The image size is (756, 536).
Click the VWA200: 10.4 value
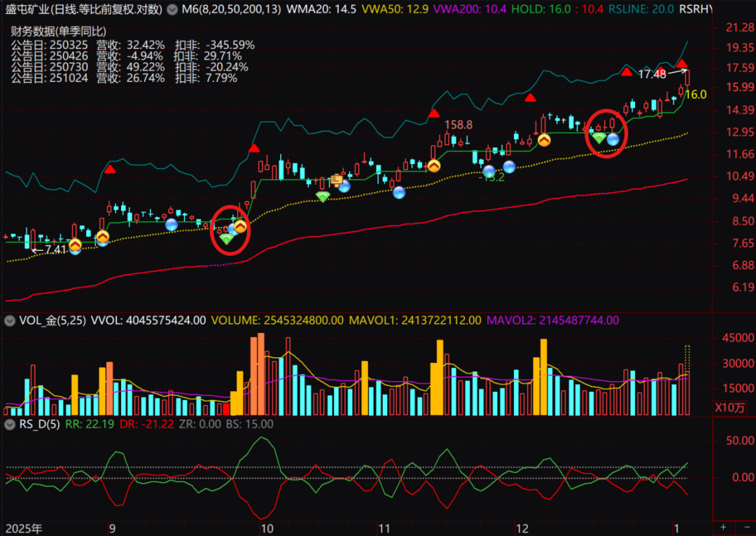pos(470,9)
